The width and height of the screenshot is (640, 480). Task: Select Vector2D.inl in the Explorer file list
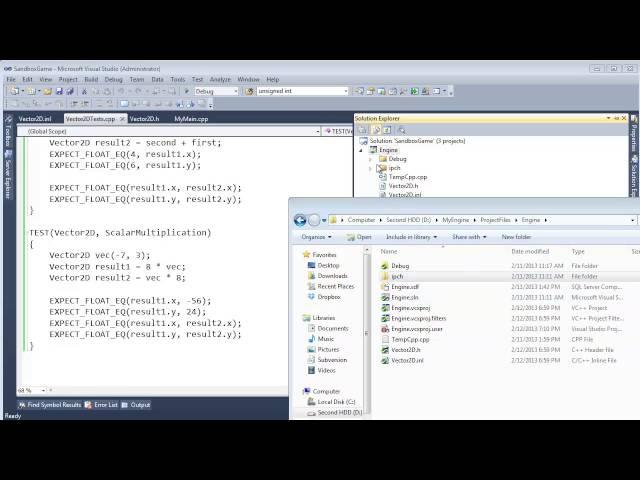407,360
